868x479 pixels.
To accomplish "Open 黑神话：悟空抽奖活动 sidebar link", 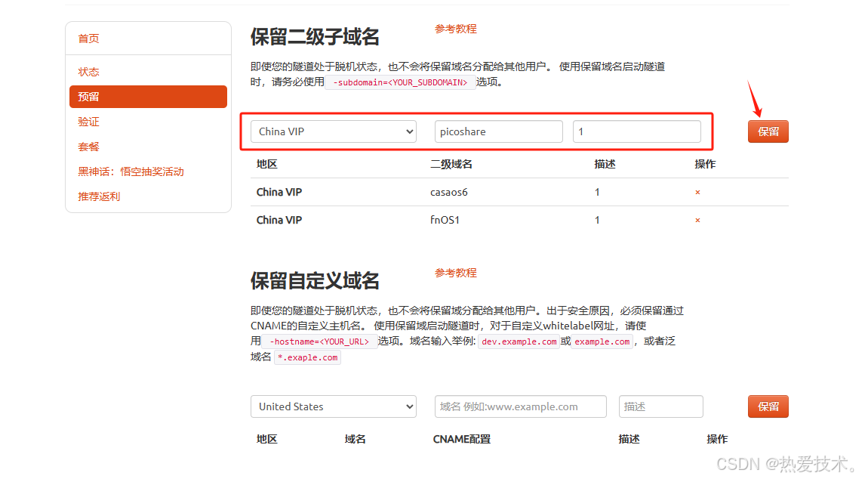I will (x=131, y=172).
